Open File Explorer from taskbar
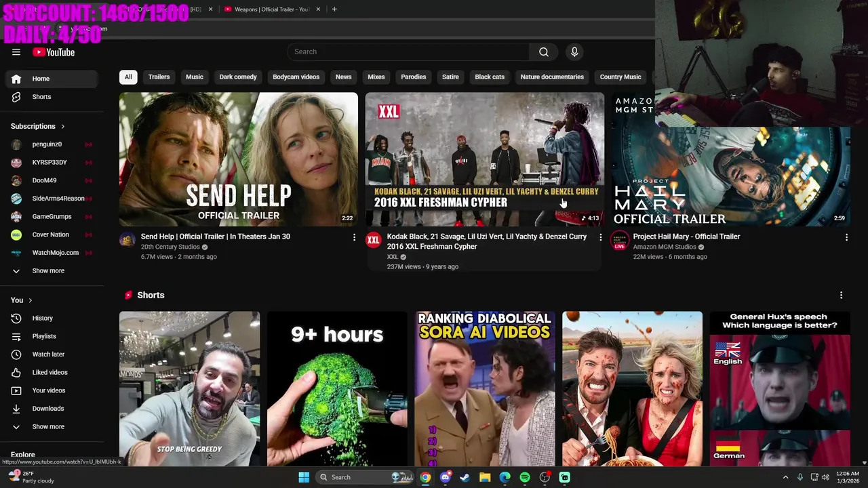Viewport: 868px width, 488px height. click(485, 477)
